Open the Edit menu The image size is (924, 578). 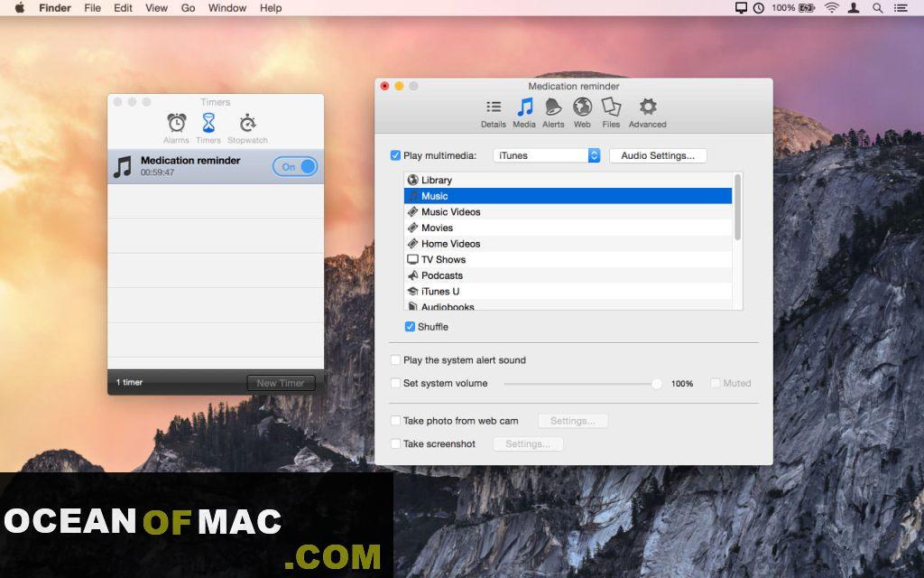(123, 7)
